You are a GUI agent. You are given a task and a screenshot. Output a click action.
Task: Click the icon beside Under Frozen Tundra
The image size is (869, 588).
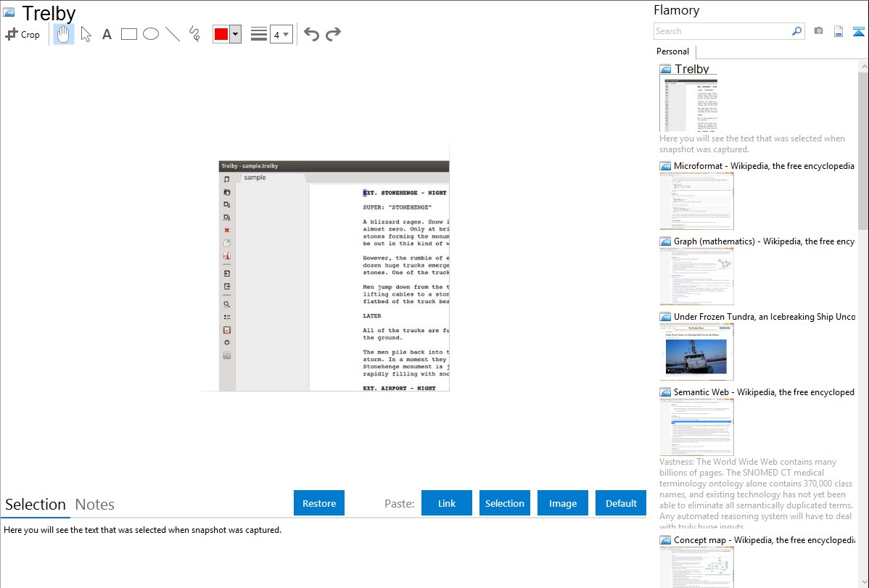point(665,317)
